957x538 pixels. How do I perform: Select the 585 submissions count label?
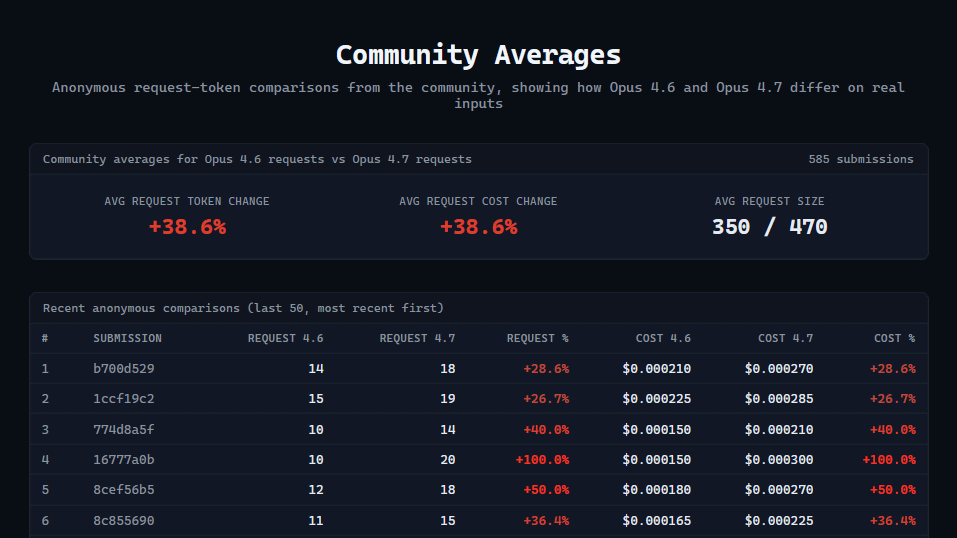[x=860, y=159]
